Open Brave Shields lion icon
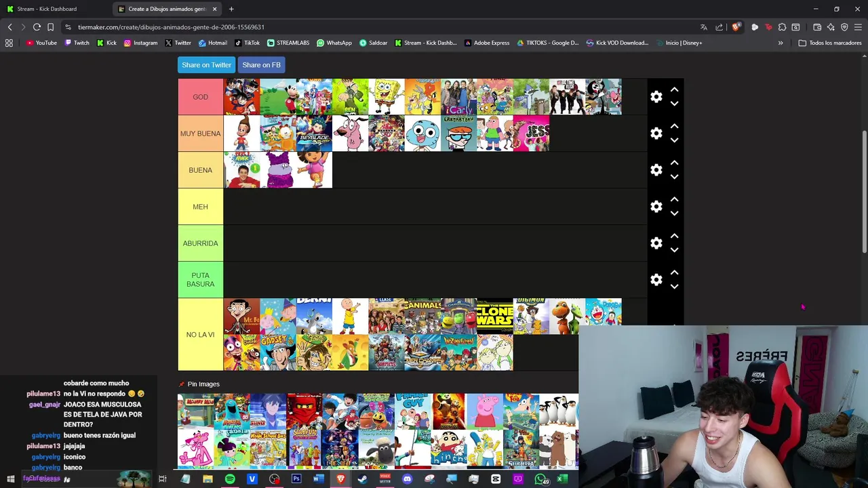The width and height of the screenshot is (868, 488). pos(736,27)
